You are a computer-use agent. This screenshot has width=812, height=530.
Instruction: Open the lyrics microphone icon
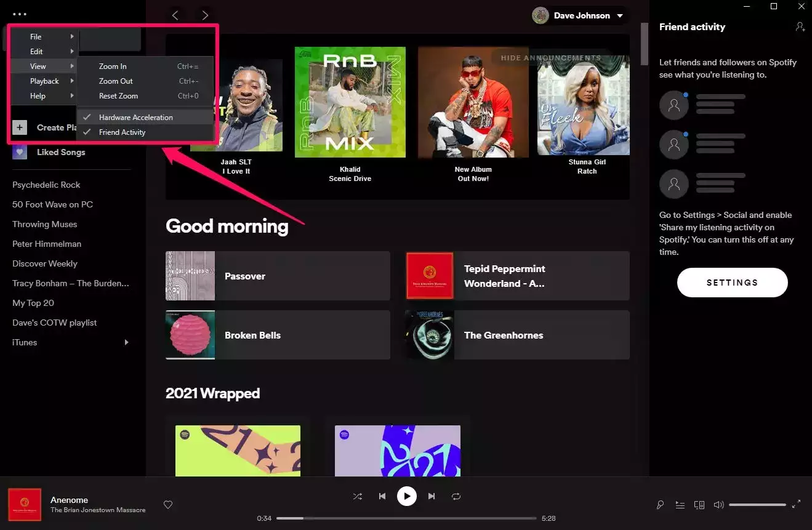660,505
